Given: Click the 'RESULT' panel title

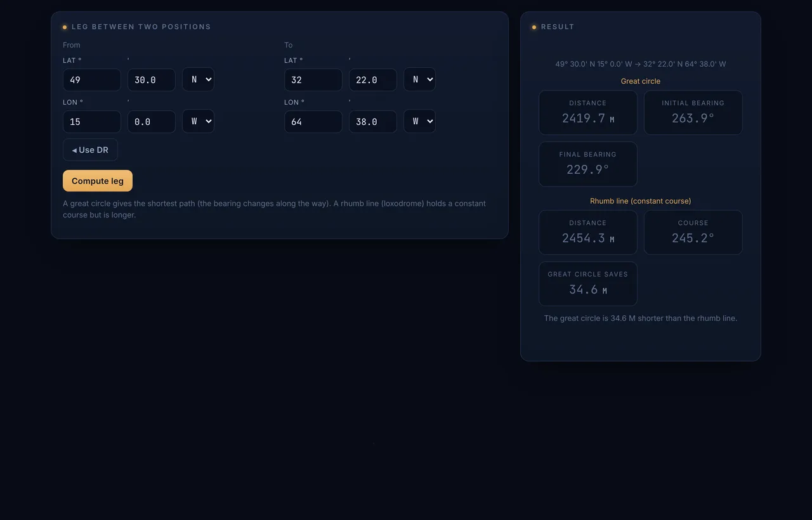Looking at the screenshot, I should click(558, 27).
